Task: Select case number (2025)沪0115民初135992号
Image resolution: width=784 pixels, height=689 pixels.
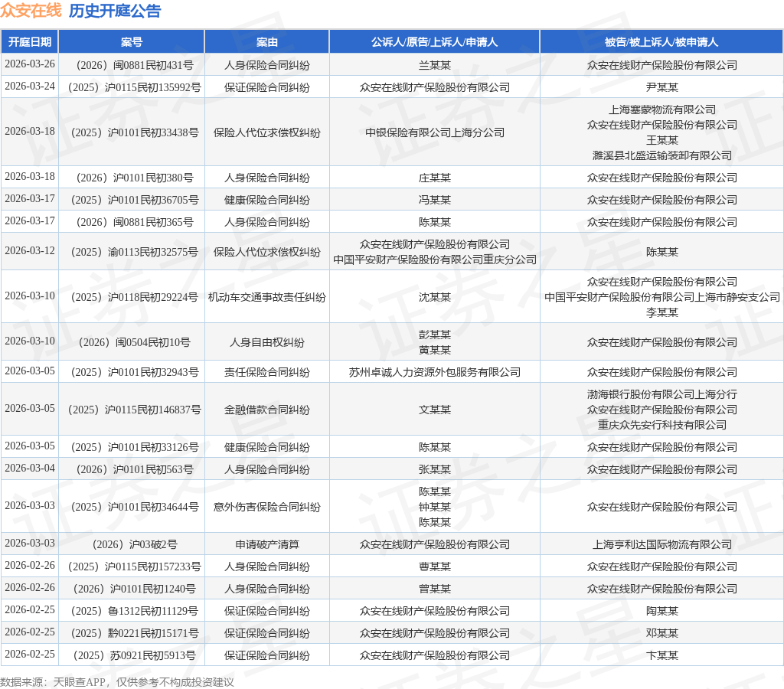Action: click(135, 87)
